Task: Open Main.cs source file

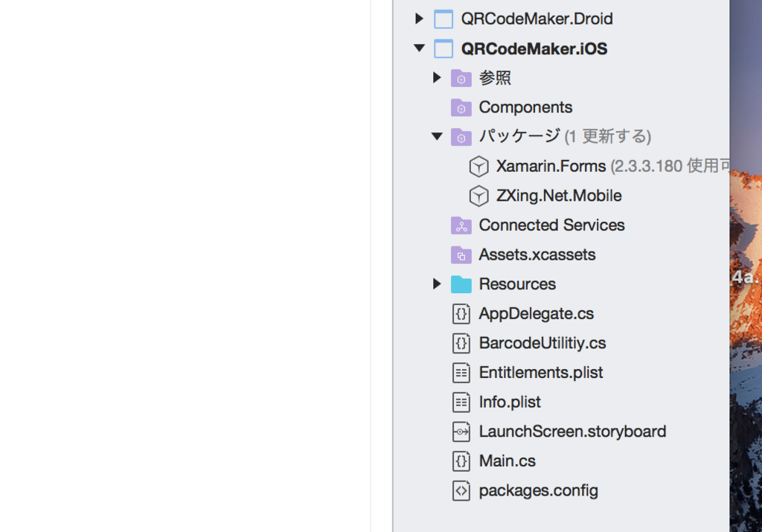Action: coord(507,461)
